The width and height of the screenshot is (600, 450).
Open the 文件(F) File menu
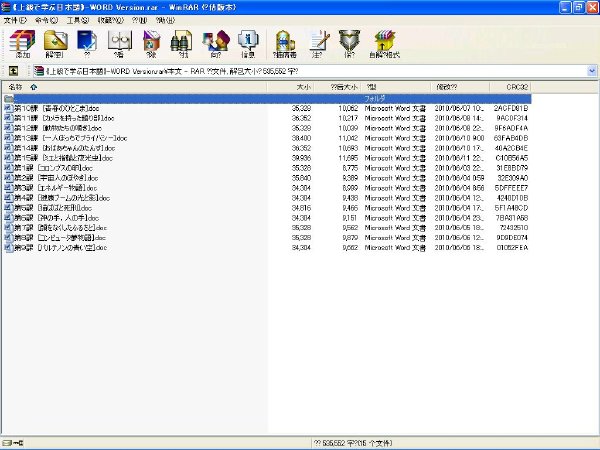pyautogui.click(x=15, y=20)
